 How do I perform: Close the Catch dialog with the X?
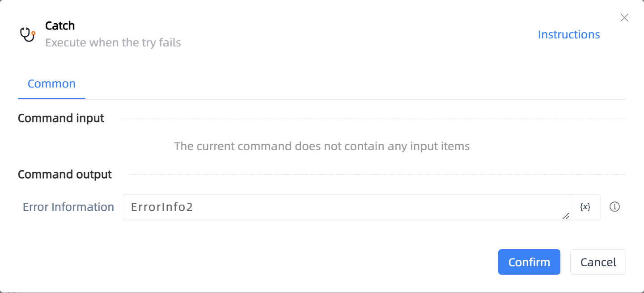pos(624,18)
